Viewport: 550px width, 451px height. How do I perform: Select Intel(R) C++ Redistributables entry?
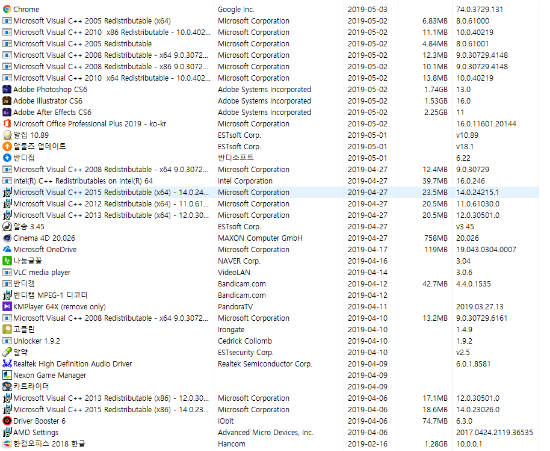pos(83,181)
